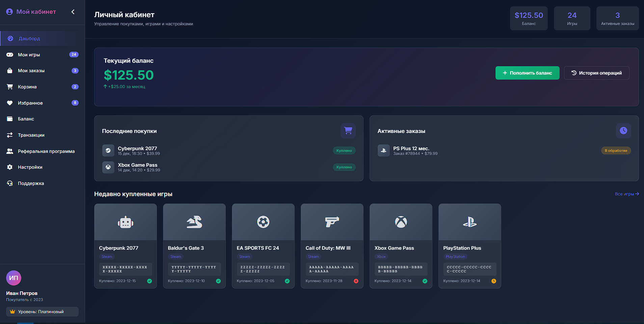Click the Уровень: Платиновый level badge
The height and width of the screenshot is (324, 644).
pyautogui.click(x=42, y=312)
